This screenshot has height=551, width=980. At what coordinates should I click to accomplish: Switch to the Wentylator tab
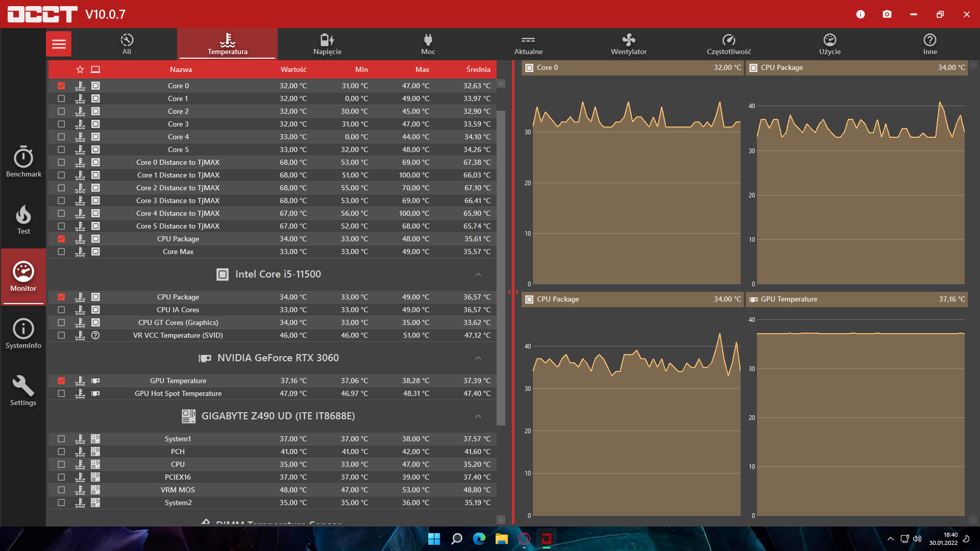click(628, 44)
